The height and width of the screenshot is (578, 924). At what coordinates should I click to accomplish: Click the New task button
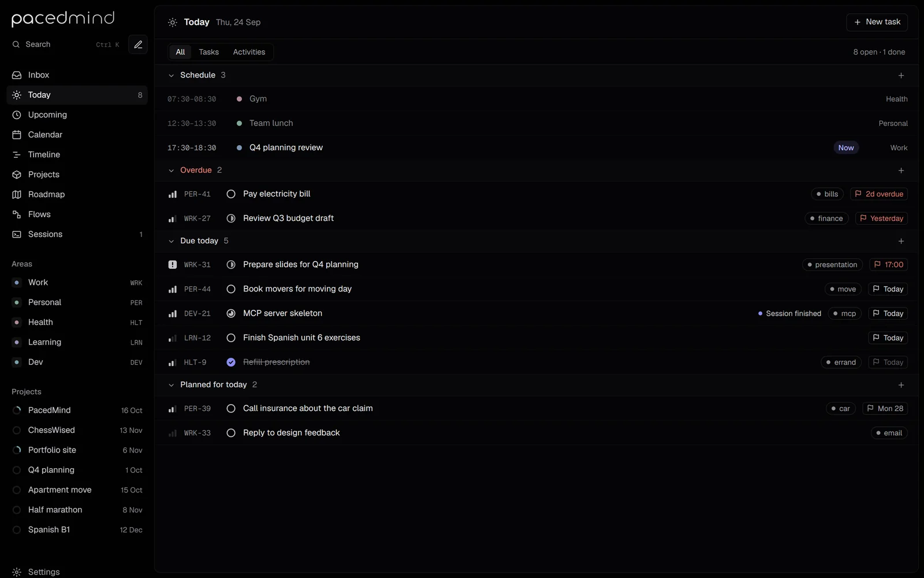click(877, 22)
